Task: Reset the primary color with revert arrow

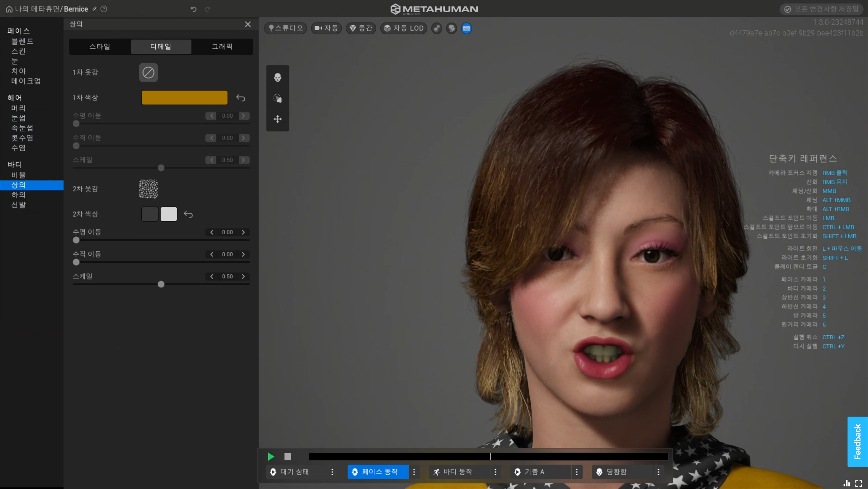Action: click(241, 98)
